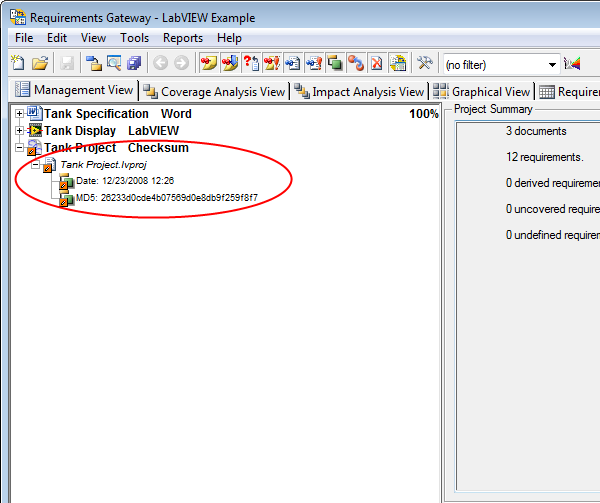Click the New project toolbar icon

pos(17,63)
